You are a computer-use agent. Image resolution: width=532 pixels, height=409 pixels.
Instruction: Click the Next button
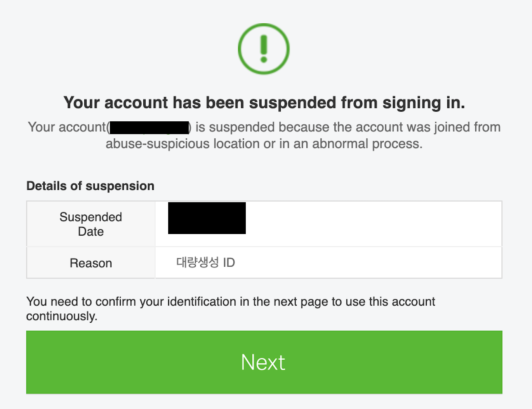point(264,362)
